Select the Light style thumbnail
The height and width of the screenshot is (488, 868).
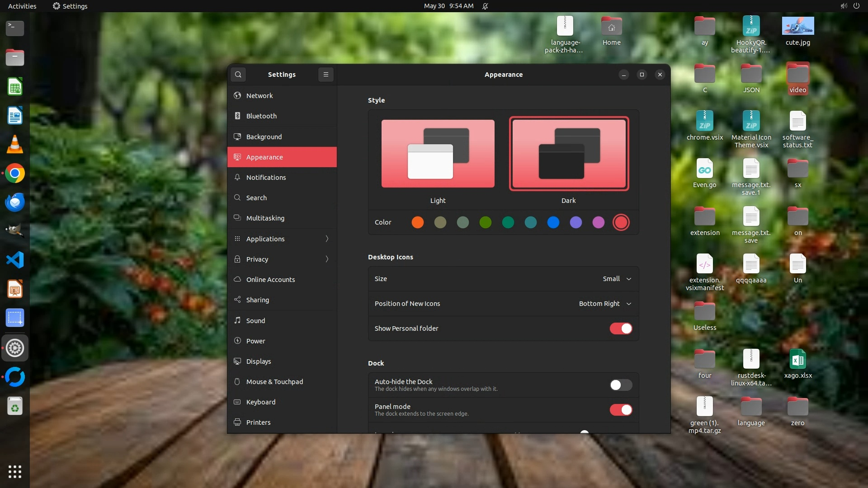coord(438,154)
